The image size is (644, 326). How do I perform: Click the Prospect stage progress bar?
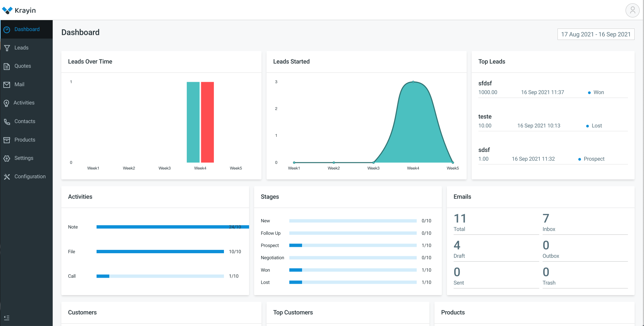pyautogui.click(x=353, y=245)
